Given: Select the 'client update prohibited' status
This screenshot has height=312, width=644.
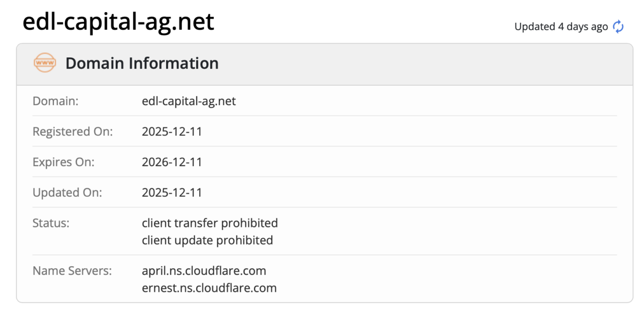Looking at the screenshot, I should [207, 240].
